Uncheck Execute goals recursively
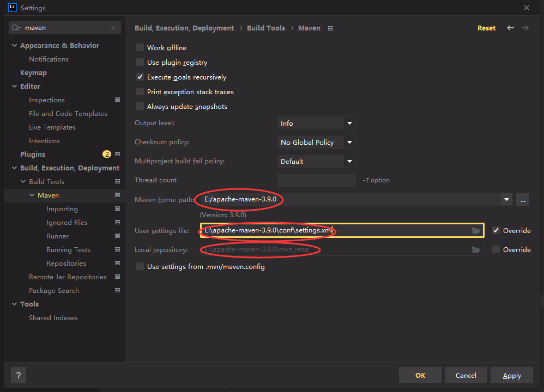Viewport: 544px width, 392px height. pos(140,77)
